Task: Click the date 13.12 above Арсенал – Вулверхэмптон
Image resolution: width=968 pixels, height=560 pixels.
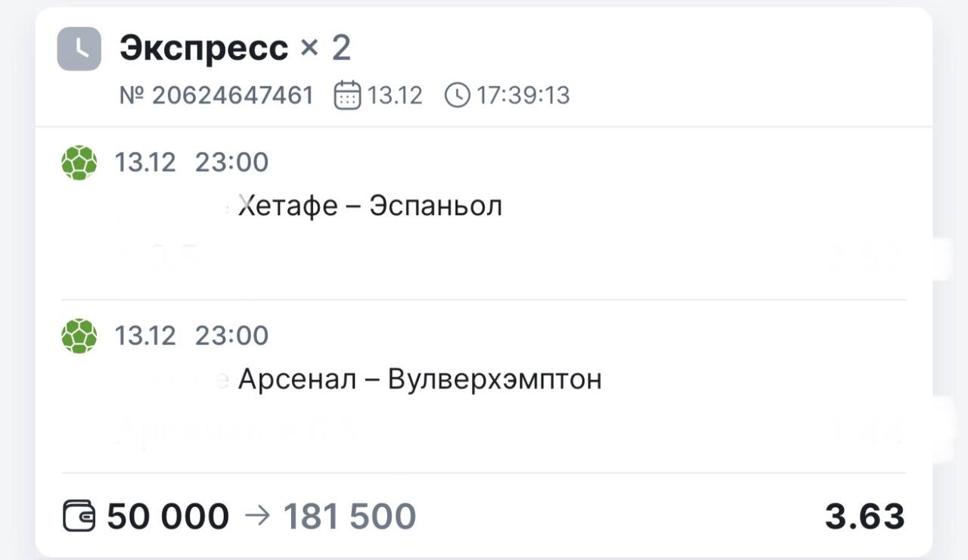Action: click(145, 336)
